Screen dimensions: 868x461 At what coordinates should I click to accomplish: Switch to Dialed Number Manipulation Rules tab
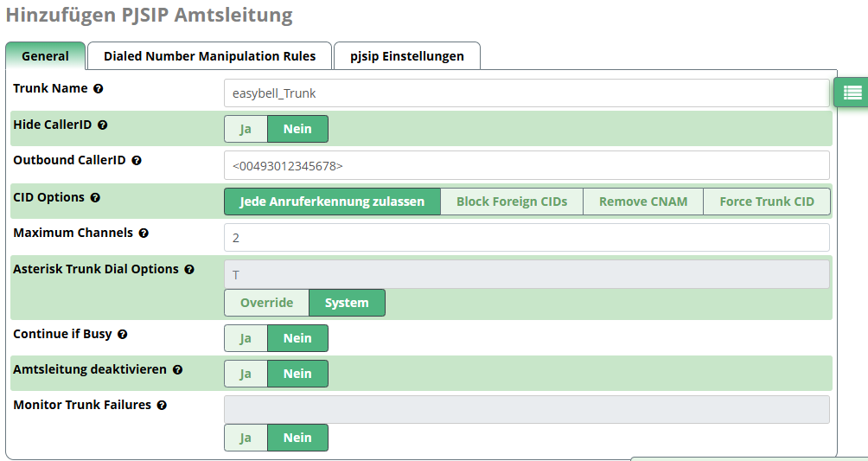pyautogui.click(x=209, y=56)
